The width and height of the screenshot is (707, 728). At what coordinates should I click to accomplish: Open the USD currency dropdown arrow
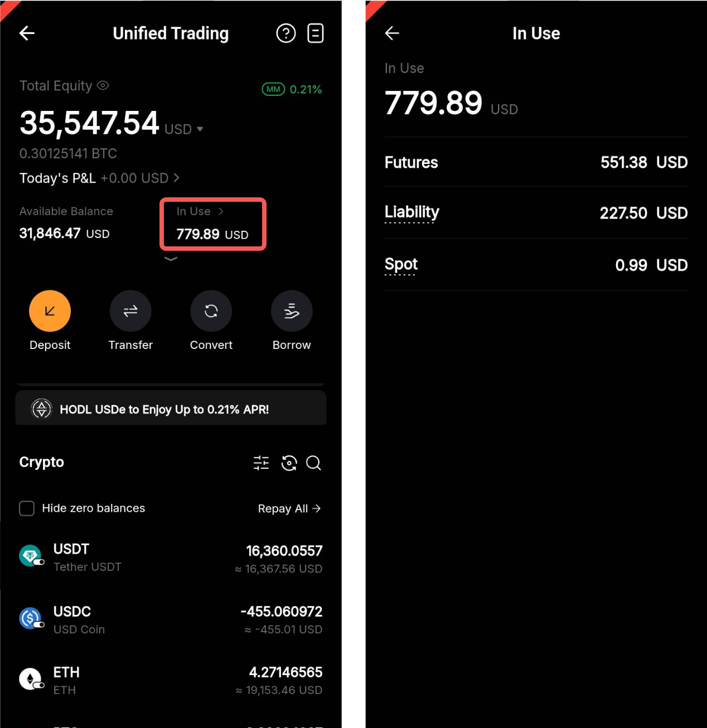click(x=200, y=129)
